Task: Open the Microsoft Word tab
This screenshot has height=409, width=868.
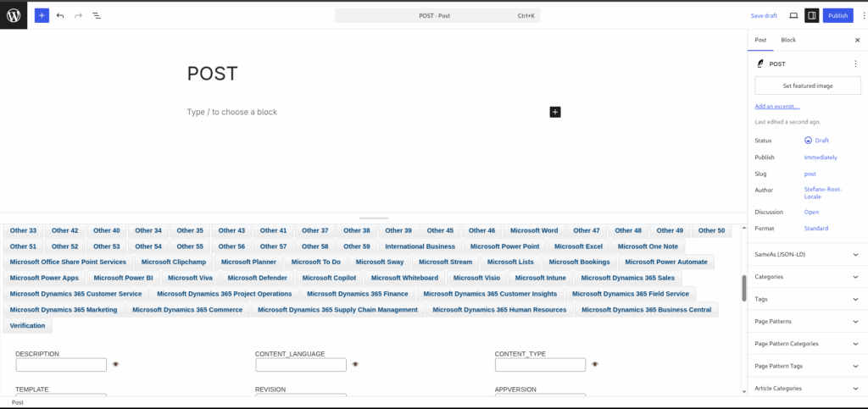Action: pyautogui.click(x=534, y=230)
